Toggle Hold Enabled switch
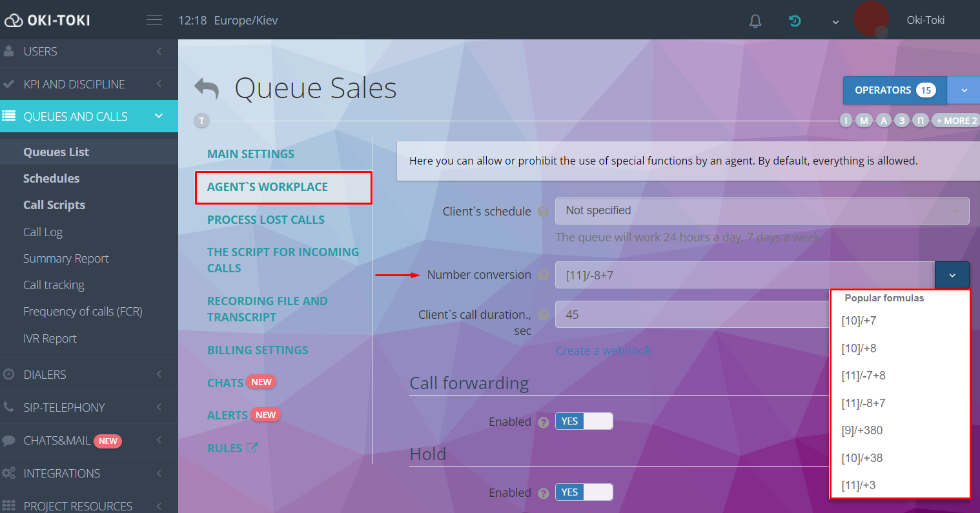 point(584,492)
